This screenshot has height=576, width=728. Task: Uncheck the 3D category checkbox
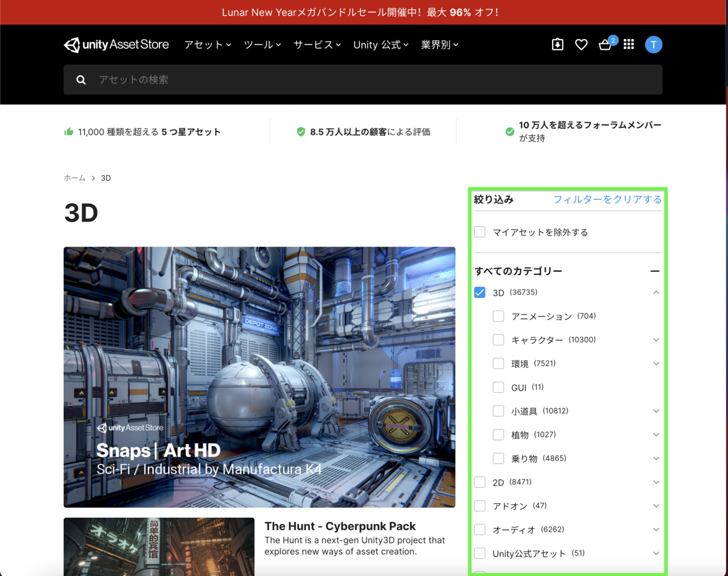[480, 293]
